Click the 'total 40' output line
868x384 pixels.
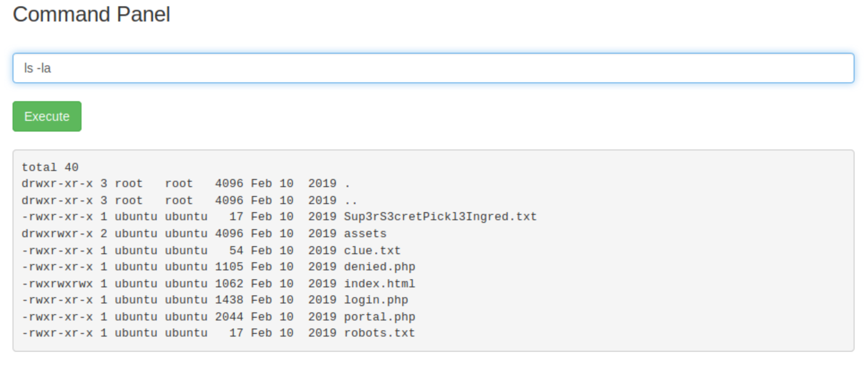click(x=50, y=167)
